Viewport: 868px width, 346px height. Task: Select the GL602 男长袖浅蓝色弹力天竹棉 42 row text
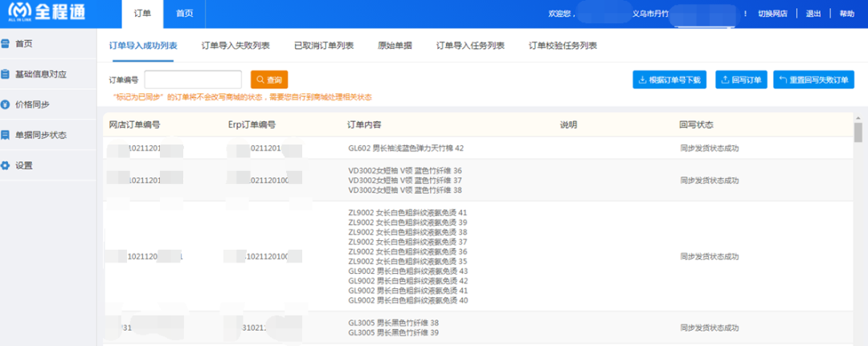406,149
